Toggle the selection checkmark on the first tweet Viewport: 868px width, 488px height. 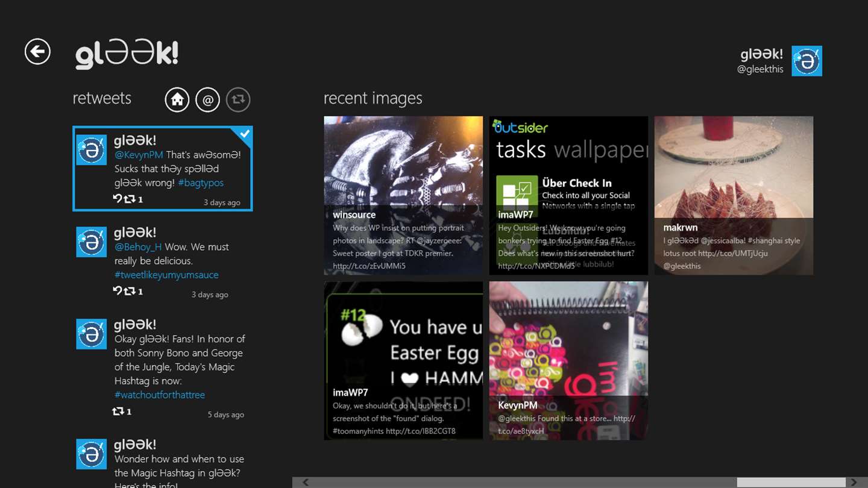point(244,134)
